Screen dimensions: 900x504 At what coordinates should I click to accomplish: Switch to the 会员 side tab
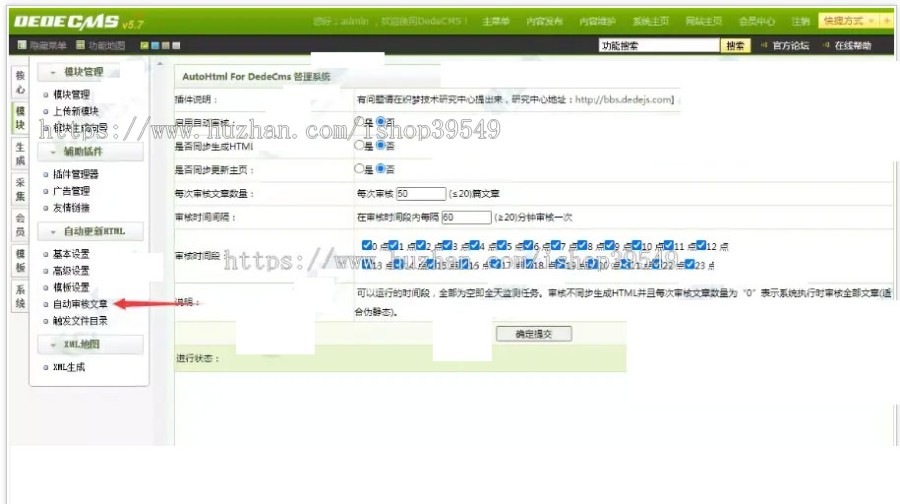[20, 225]
